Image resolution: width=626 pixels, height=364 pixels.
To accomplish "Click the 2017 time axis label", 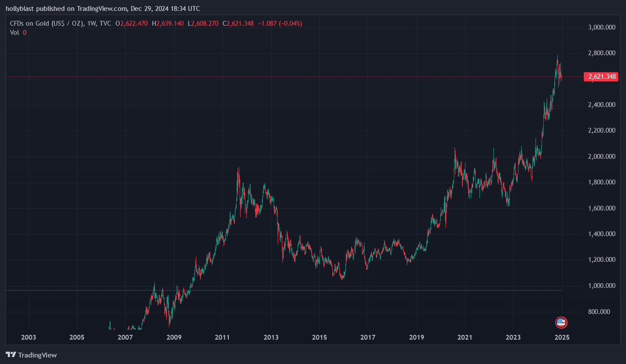I will pos(368,337).
